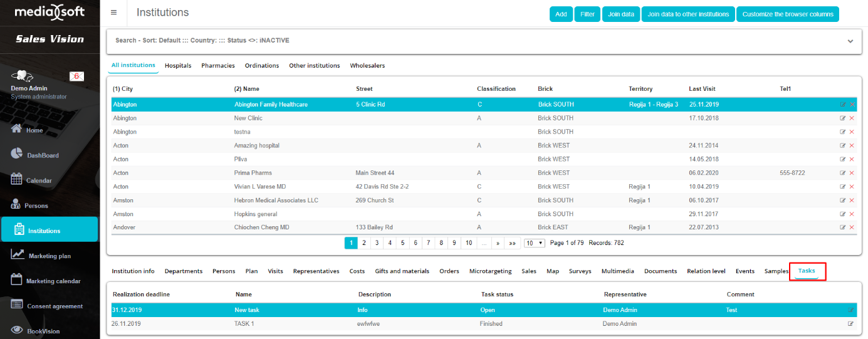
Task: Click the Home icon in sidebar
Action: pos(17,129)
